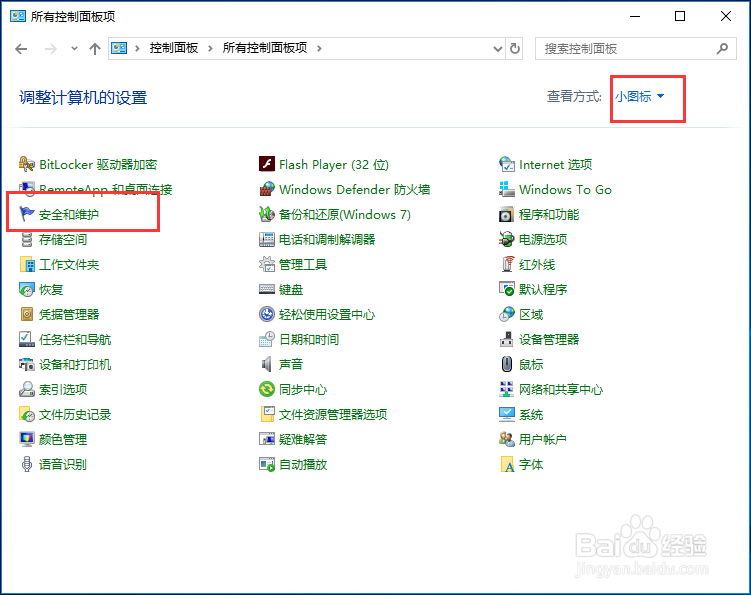This screenshot has height=595, width=751.
Task: Click the 声音 speaker icon
Action: coord(267,365)
